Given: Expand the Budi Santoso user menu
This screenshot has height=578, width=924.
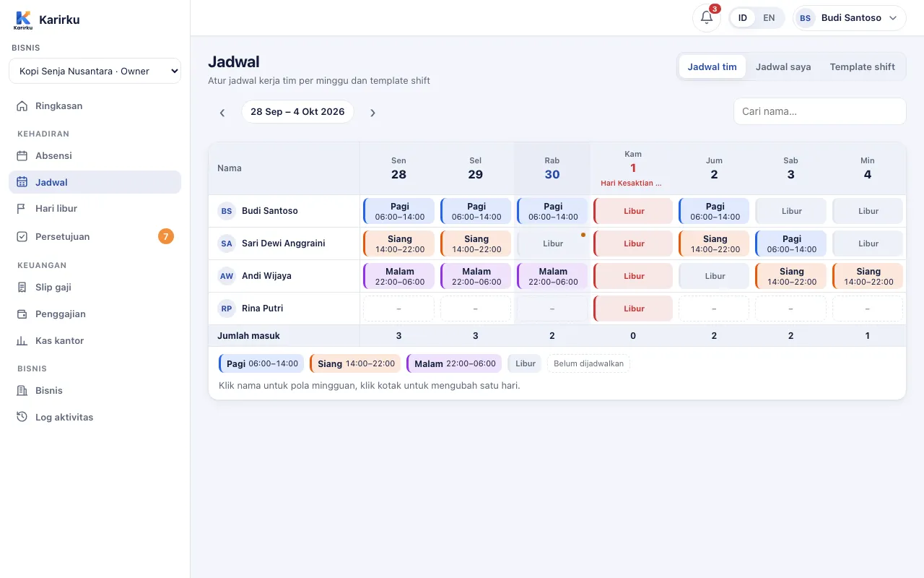Looking at the screenshot, I should [x=850, y=18].
